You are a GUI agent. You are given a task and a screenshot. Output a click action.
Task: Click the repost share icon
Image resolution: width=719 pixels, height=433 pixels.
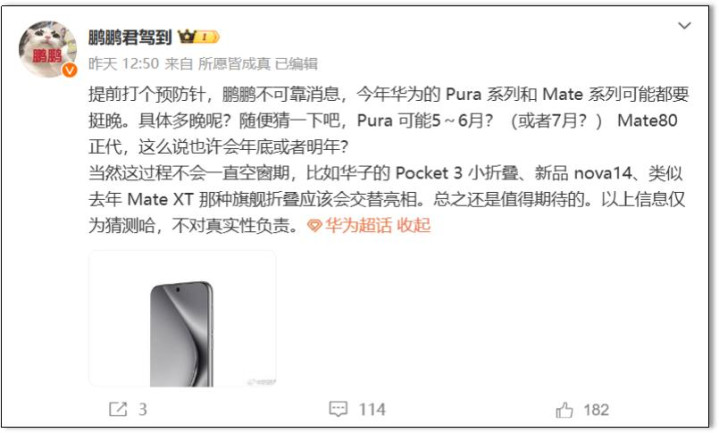point(118,409)
